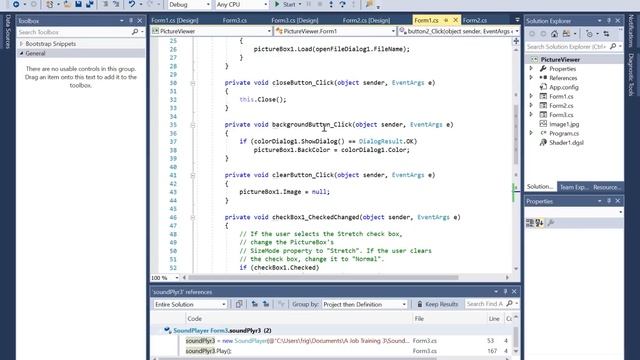Select Image1.jpg in Solution Explorer
The height and width of the screenshot is (360, 640).
pos(564,124)
